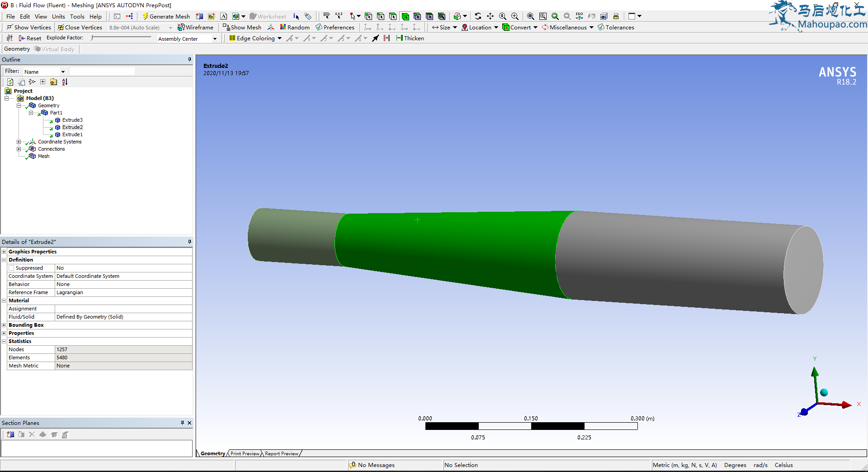The width and height of the screenshot is (868, 472).
Task: Click the Zoom To Fit icon
Action: 530,16
